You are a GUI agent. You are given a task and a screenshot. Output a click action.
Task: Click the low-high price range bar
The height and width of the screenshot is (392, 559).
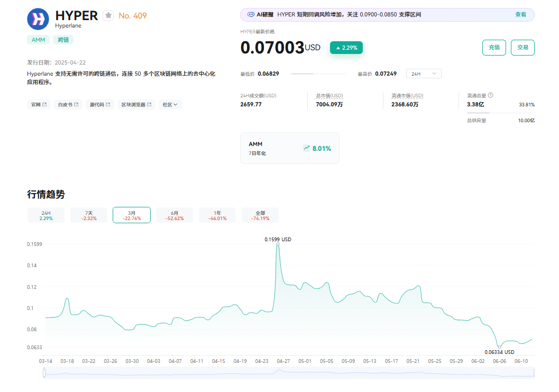[x=318, y=74]
